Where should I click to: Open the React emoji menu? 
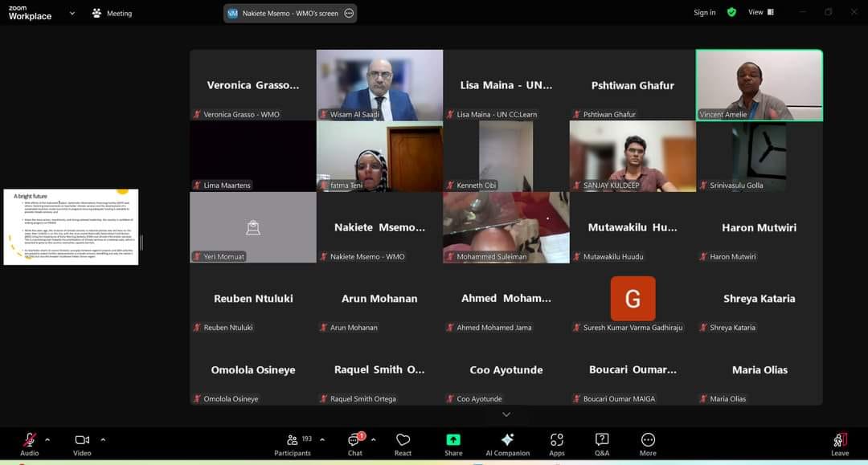tap(403, 441)
